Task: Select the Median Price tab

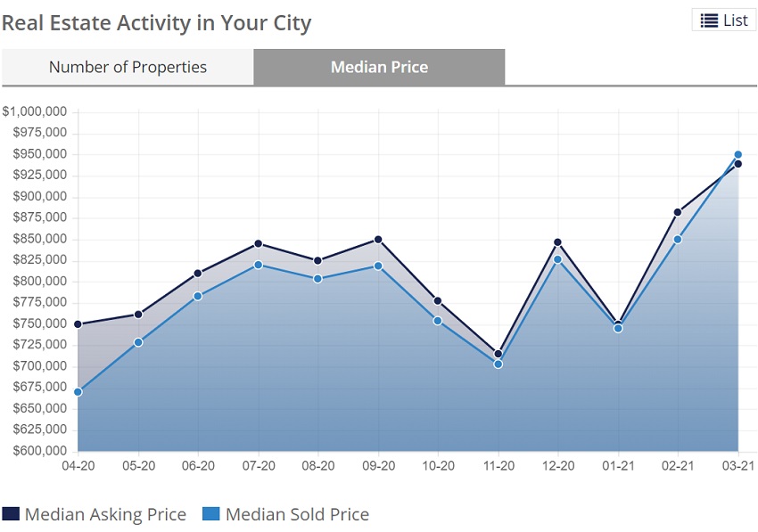Action: click(379, 67)
